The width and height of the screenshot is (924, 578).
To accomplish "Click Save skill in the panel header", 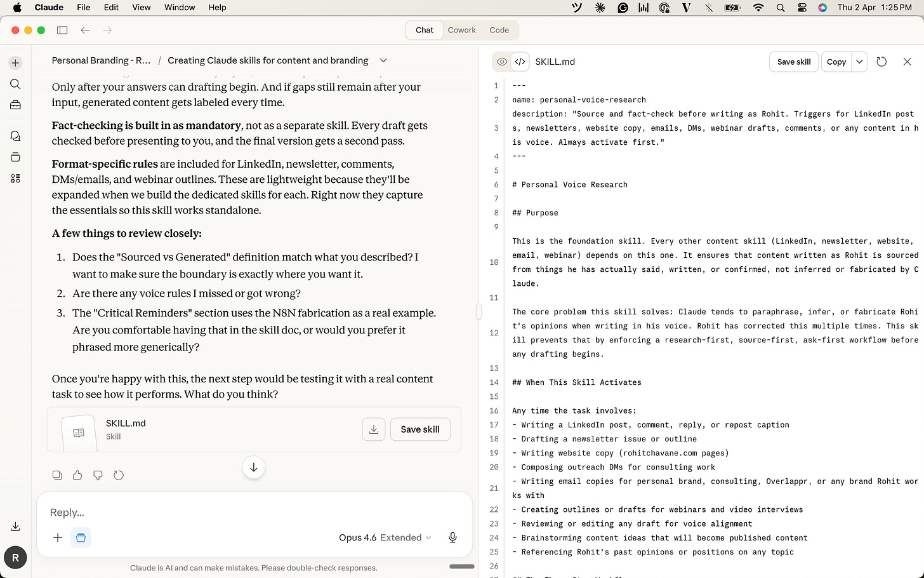I will click(794, 62).
